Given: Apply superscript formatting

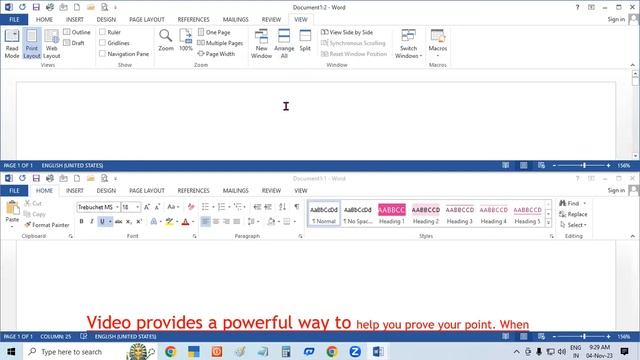Looking at the screenshot, I should point(139,222).
